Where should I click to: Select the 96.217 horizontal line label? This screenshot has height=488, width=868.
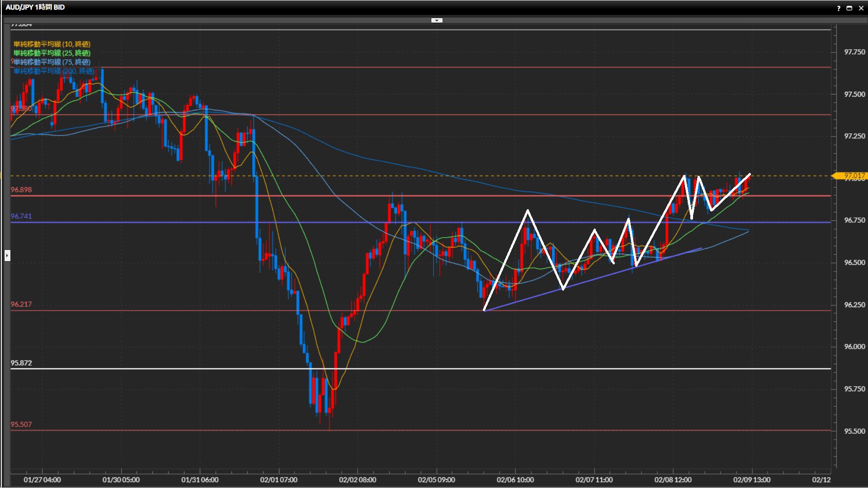(x=21, y=305)
